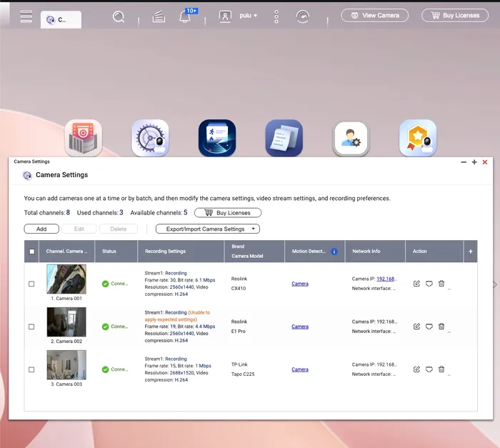The image size is (500, 448).
Task: Click the Connected status of Camera 003
Action: tap(115, 369)
